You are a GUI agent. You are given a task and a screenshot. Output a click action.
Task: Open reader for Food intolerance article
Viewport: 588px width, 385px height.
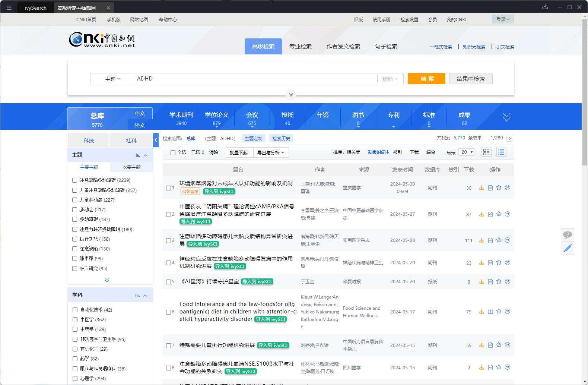(x=490, y=312)
